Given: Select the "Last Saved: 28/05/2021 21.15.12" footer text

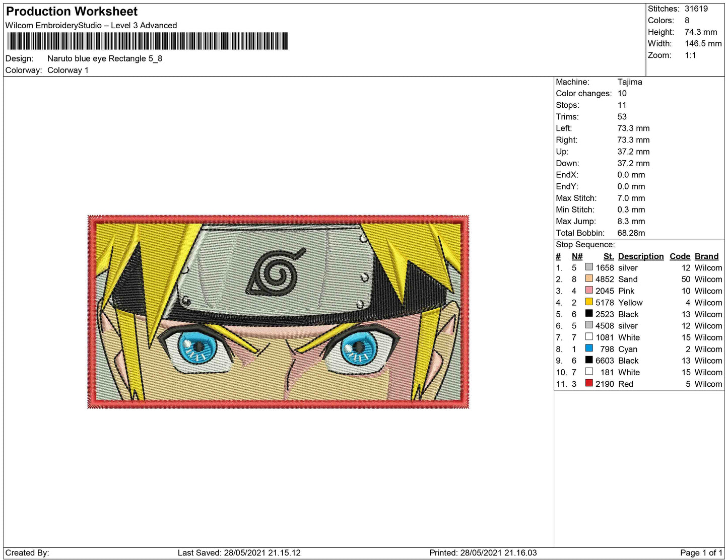Looking at the screenshot, I should click(x=239, y=552).
